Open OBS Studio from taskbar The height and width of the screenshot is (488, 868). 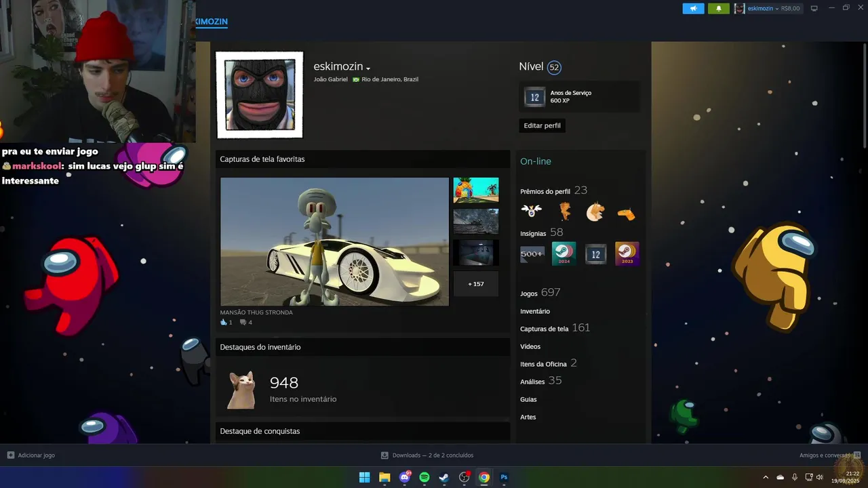point(465,477)
